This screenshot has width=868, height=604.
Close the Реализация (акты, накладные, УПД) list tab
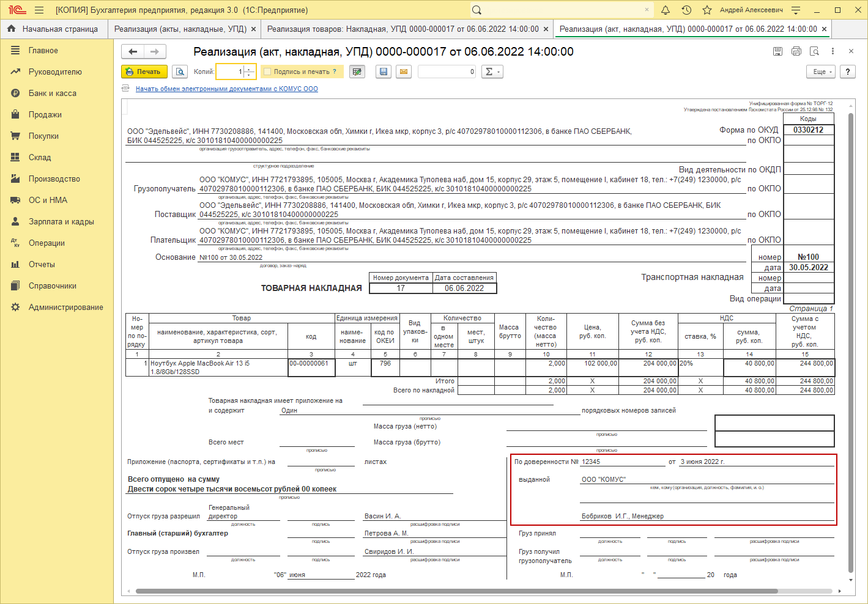pyautogui.click(x=253, y=29)
